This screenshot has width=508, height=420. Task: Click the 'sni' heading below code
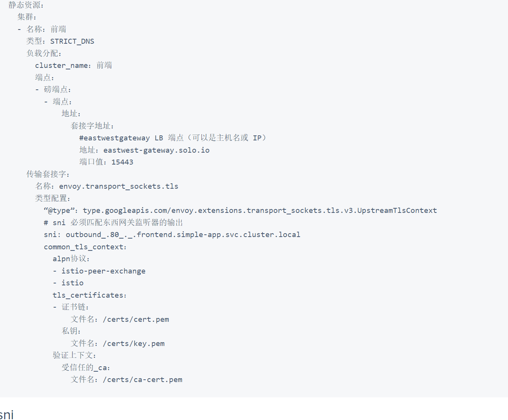pyautogui.click(x=7, y=415)
